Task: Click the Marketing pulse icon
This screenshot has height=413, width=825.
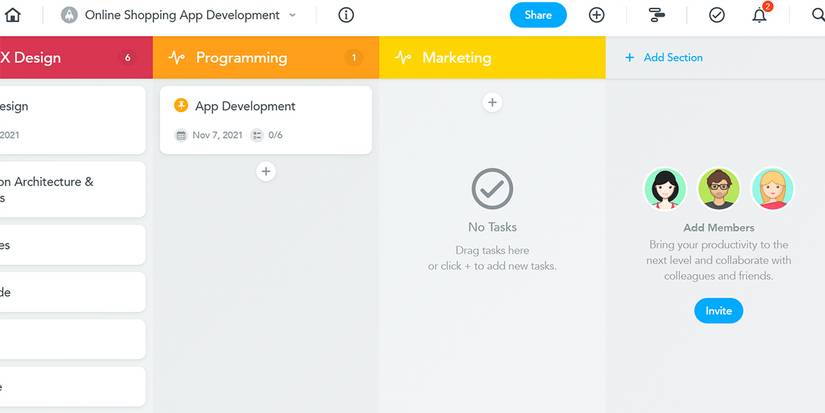Action: 403,57
